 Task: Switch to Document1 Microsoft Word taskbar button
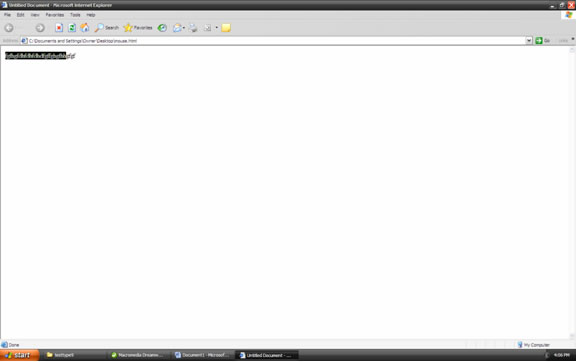[203, 355]
